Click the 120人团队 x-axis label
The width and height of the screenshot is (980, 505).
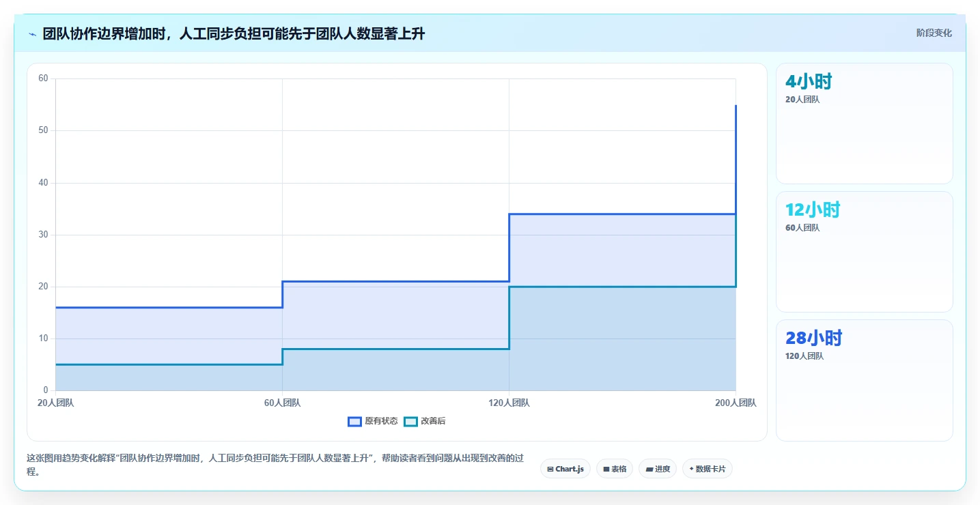pos(509,403)
